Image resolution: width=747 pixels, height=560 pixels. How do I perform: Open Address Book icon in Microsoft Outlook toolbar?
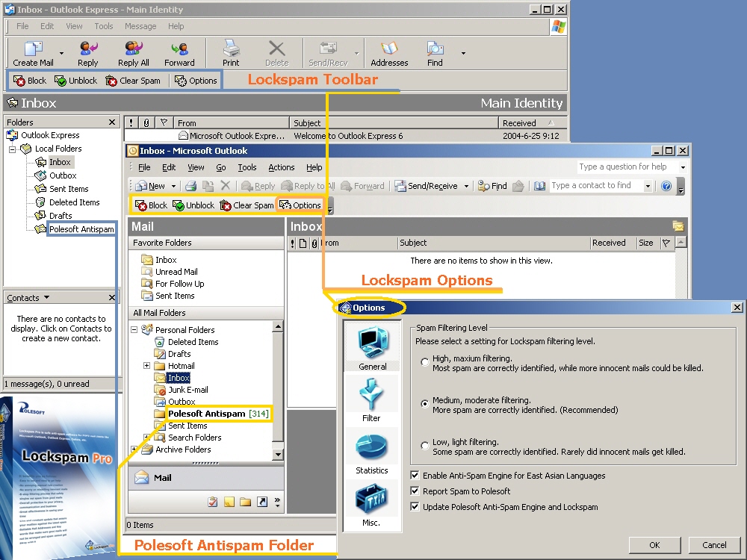[x=539, y=186]
